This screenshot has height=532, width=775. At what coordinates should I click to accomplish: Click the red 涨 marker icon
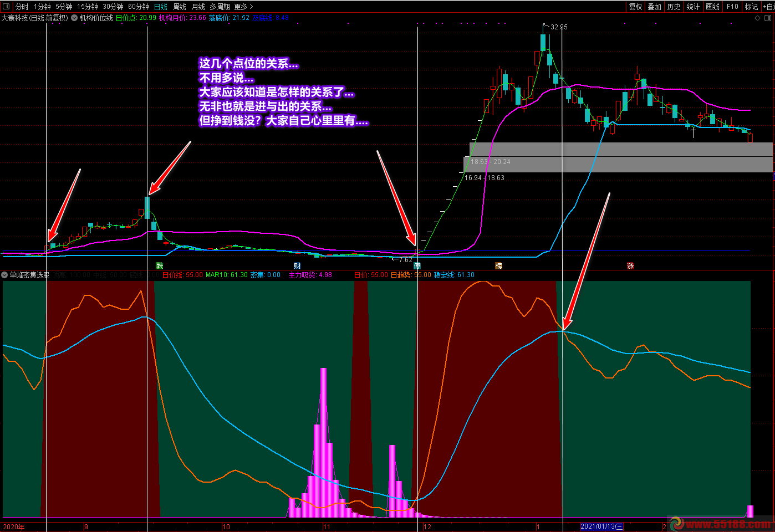[x=630, y=266]
